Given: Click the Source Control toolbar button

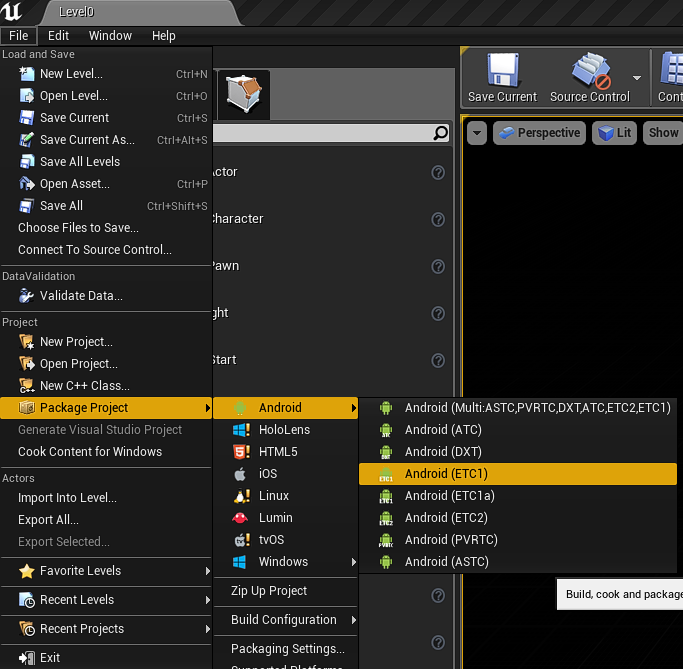Looking at the screenshot, I should coord(590,78).
